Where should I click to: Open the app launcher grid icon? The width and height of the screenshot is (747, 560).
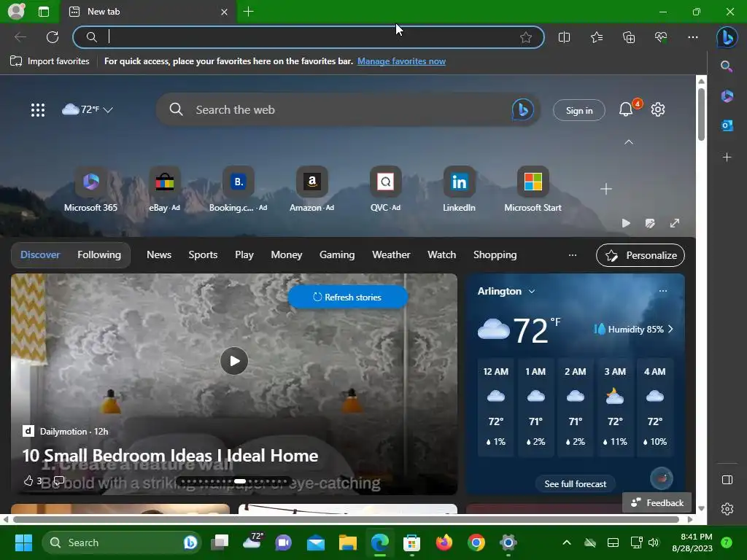point(38,110)
